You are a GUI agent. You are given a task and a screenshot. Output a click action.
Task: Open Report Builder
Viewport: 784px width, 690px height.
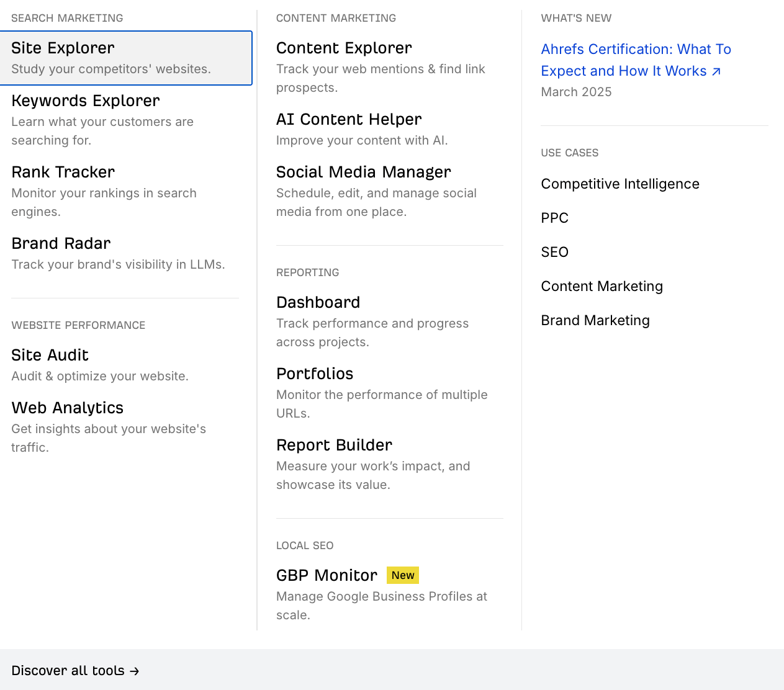click(x=334, y=445)
